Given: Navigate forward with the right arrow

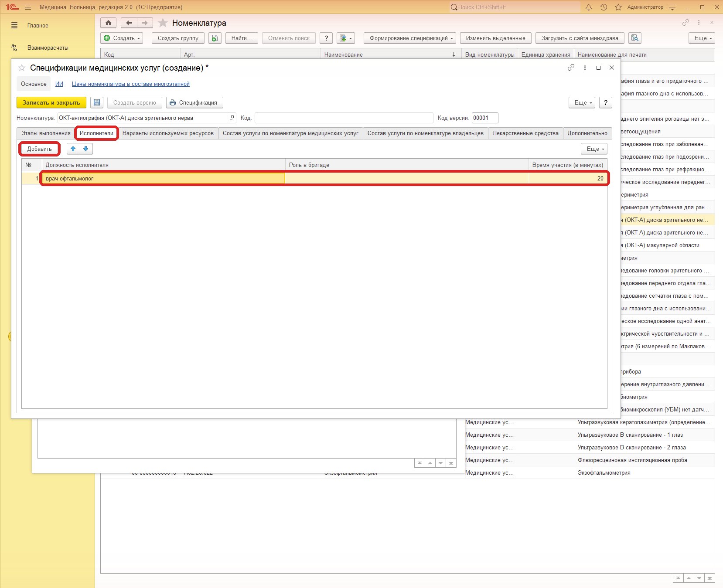Looking at the screenshot, I should pos(145,23).
